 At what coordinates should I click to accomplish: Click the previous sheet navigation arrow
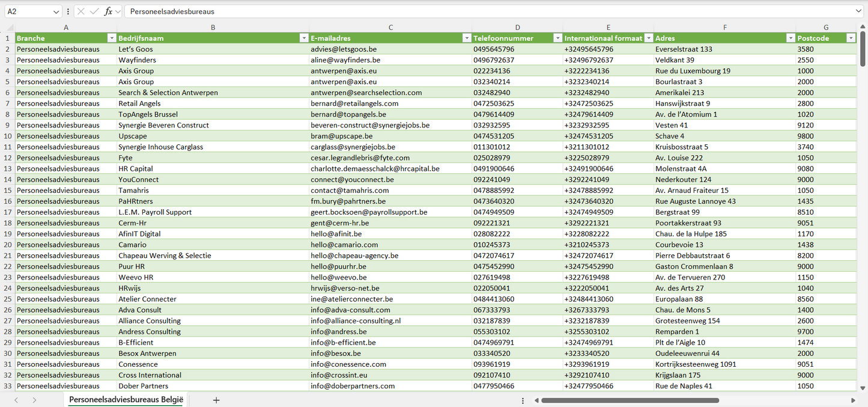(x=16, y=400)
